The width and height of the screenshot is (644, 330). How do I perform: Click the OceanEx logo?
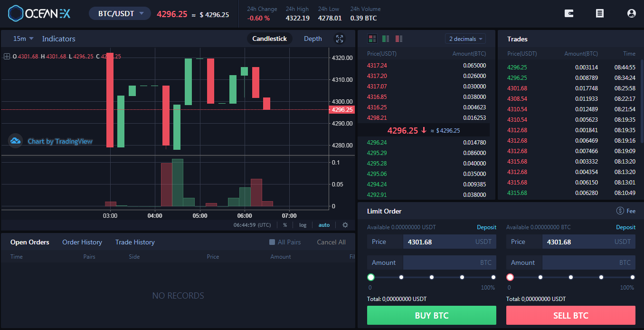pyautogui.click(x=39, y=13)
